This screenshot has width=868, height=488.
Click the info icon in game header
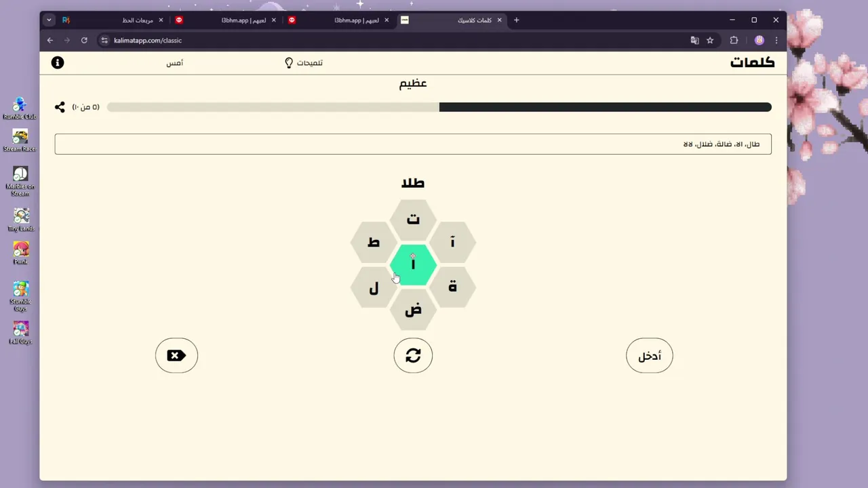[x=58, y=62]
